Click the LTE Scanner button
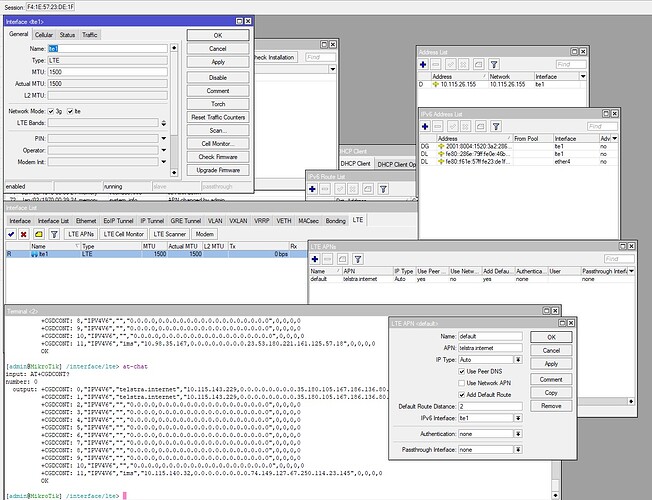Viewport: 652px width, 500px height. (x=169, y=234)
